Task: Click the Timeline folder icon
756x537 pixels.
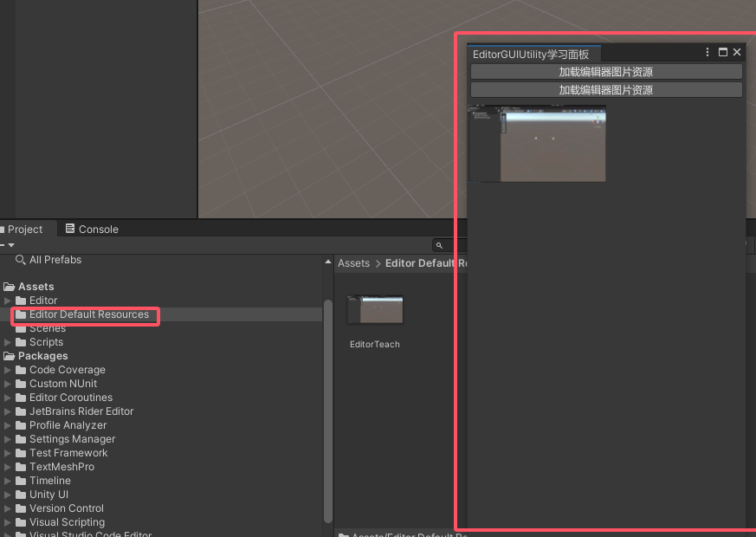Action: tap(23, 481)
